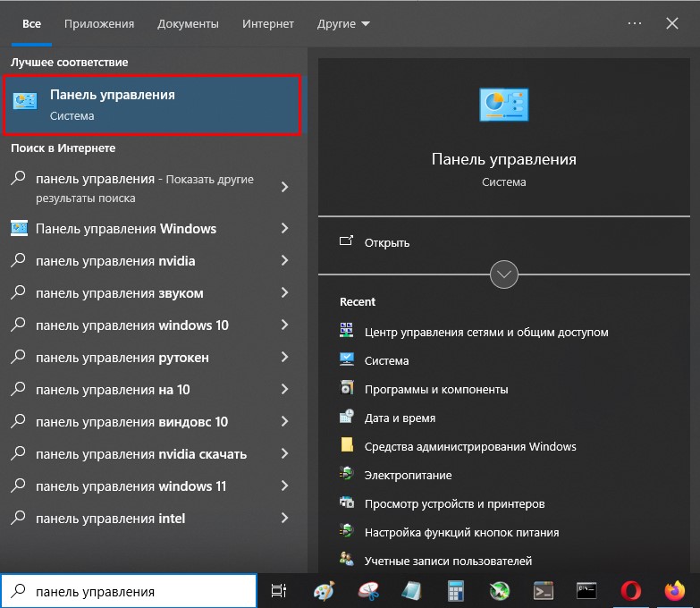The image size is (700, 608).
Task: Switch to the 'Документы' tab
Action: [x=188, y=24]
